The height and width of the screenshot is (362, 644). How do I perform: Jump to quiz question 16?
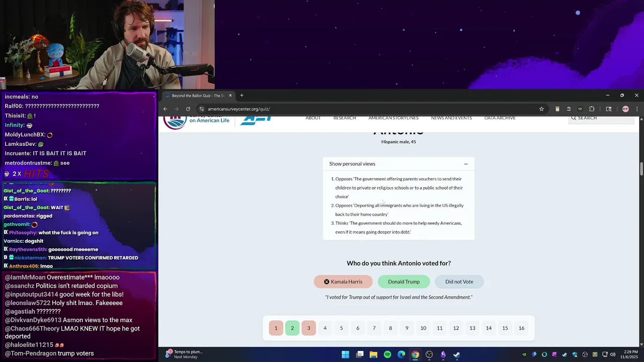(521, 328)
